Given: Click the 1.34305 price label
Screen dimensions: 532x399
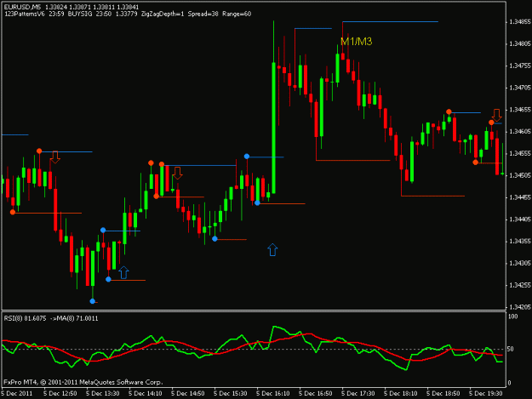Looking at the screenshot, I should (x=520, y=263).
